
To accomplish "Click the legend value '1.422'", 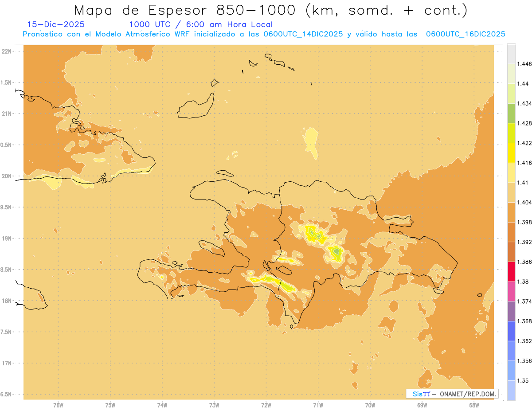I will pos(524,143).
